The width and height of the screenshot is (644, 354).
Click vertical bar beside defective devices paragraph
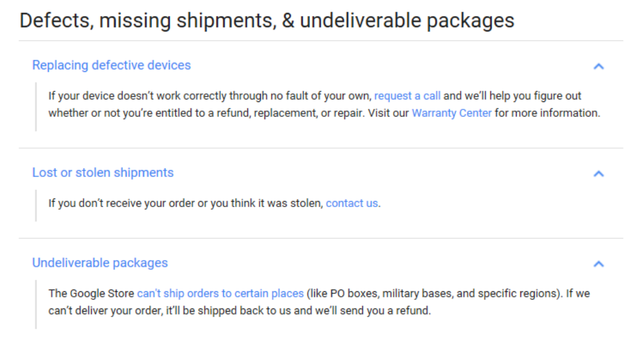36,107
